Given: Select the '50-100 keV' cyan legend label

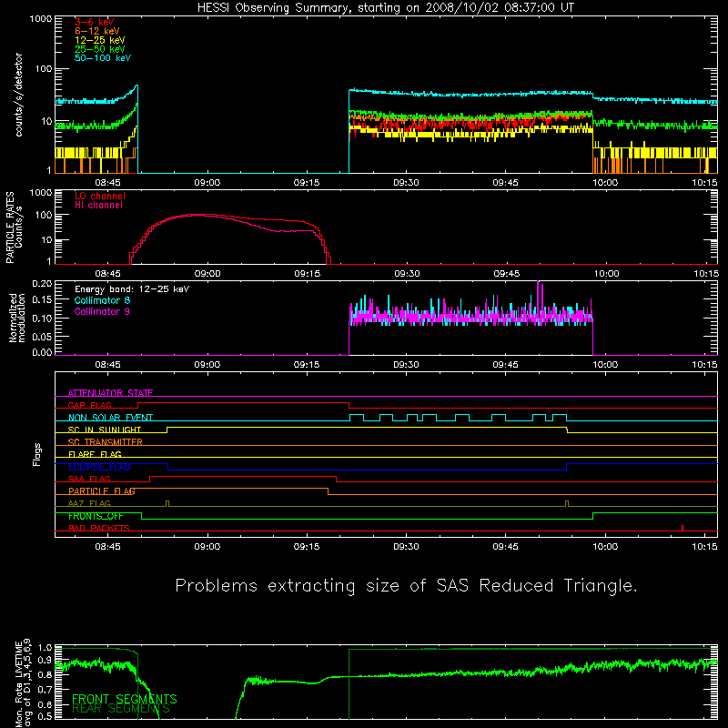Looking at the screenshot, I should 103,58.
